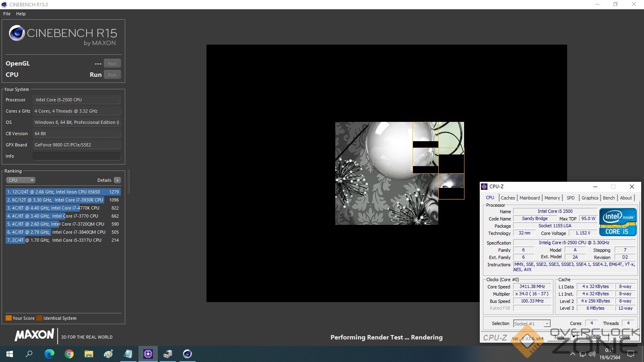Click the Cinebench taskbar icon

click(x=188, y=354)
